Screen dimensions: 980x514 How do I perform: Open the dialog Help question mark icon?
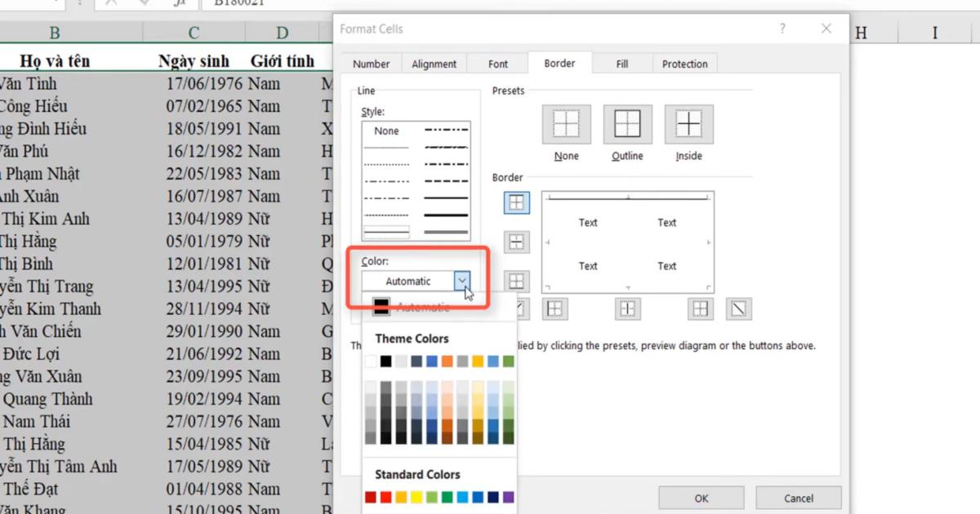[782, 28]
